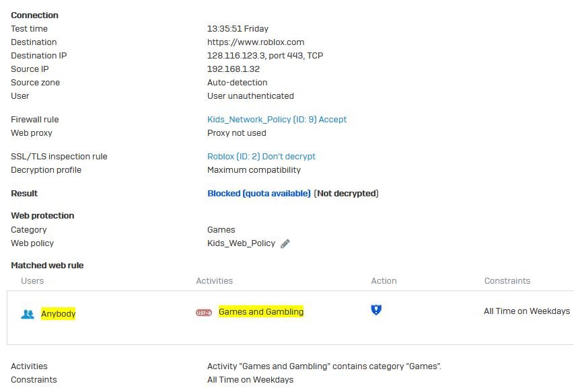Click the source IP 192.168.1.32 value
574x392 pixels.
pyautogui.click(x=234, y=69)
